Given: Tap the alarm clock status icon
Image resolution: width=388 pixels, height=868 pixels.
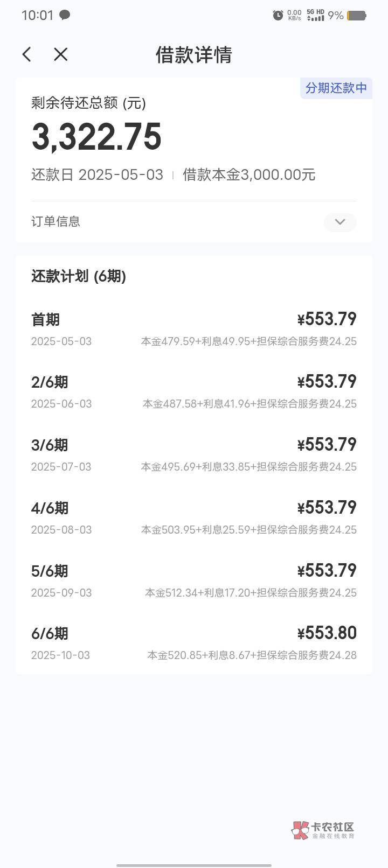Looking at the screenshot, I should [278, 15].
